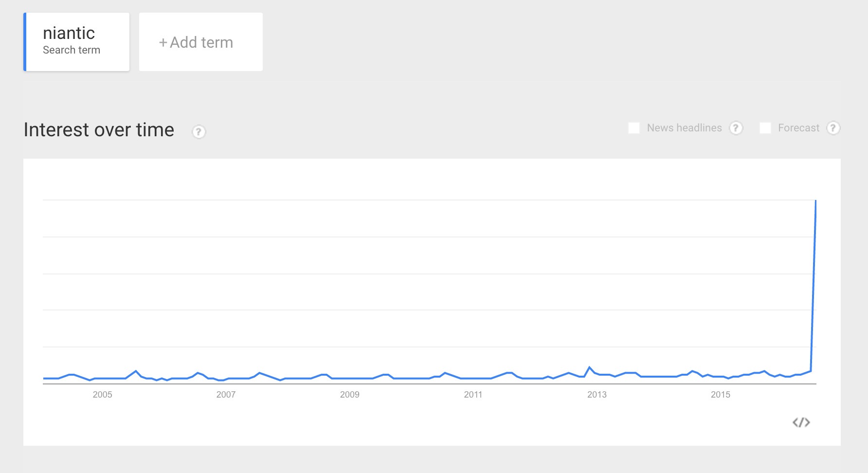868x473 pixels.
Task: Click the 2007 label on the time axis
Action: 226,395
